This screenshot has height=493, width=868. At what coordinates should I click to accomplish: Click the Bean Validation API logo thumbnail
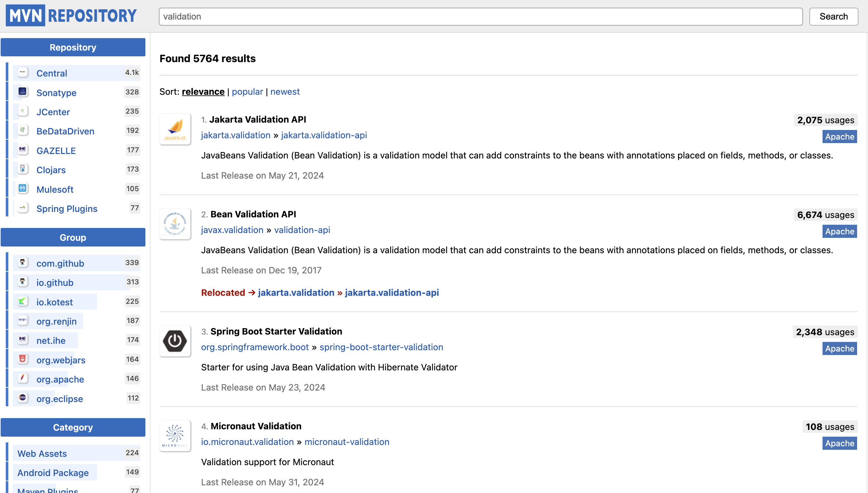tap(175, 224)
